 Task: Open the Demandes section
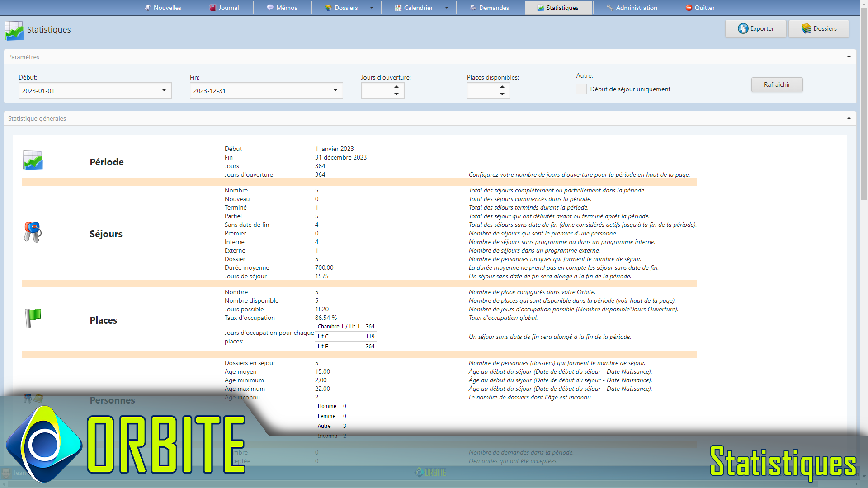tap(490, 8)
